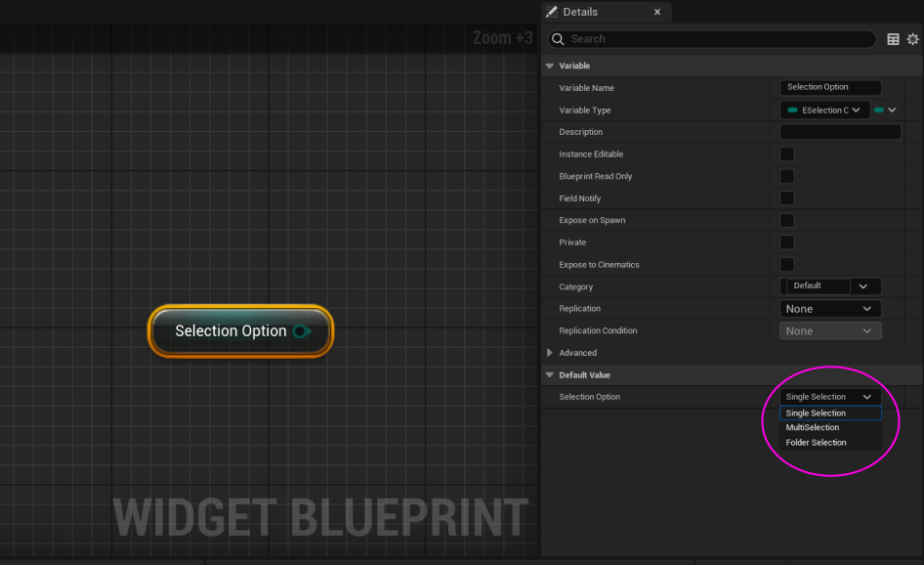Collapse the Default Value section

click(x=550, y=375)
